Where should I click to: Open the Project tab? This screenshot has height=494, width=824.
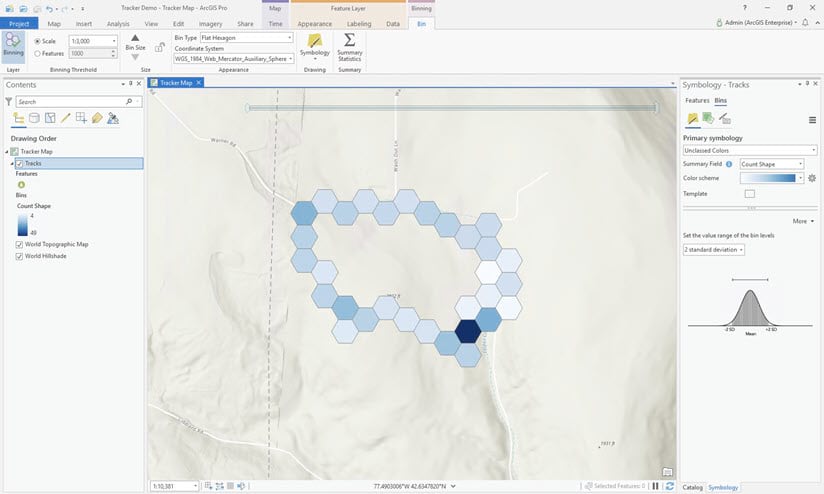[x=19, y=24]
